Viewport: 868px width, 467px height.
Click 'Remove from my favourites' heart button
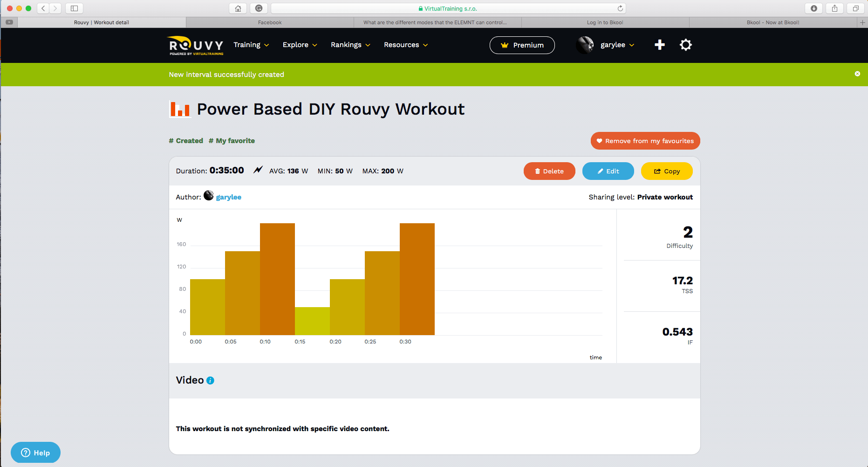pos(645,141)
